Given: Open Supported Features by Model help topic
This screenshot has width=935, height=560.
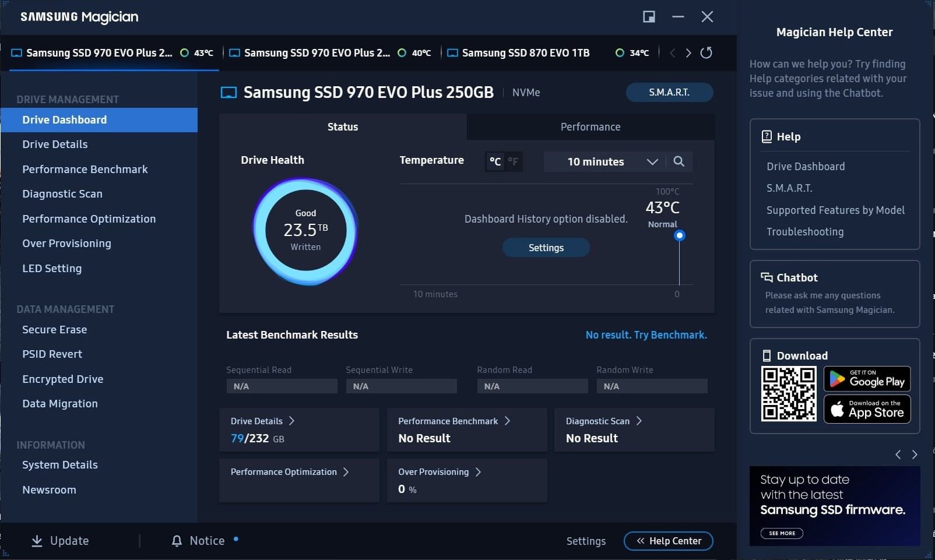Looking at the screenshot, I should click(835, 210).
